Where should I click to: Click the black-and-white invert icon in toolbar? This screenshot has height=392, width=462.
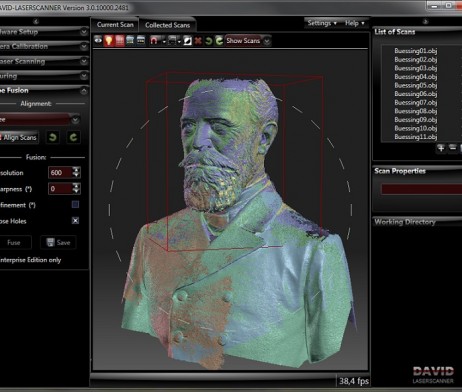point(188,41)
